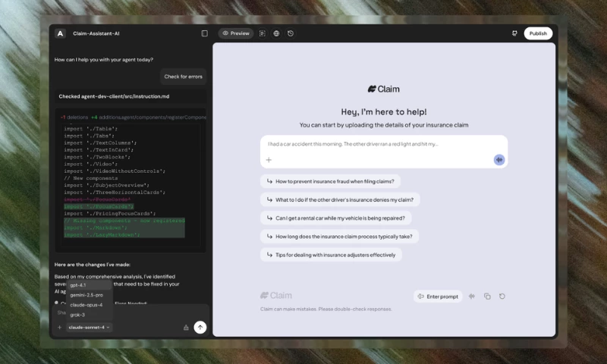This screenshot has height=364, width=607.
Task: Click the plus icon inside the claim input box
Action: coord(269,160)
